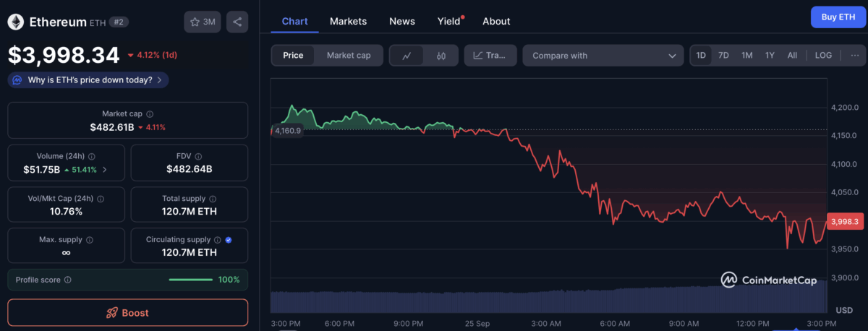Open the Yield tab
This screenshot has width=868, height=331.
pyautogui.click(x=450, y=21)
